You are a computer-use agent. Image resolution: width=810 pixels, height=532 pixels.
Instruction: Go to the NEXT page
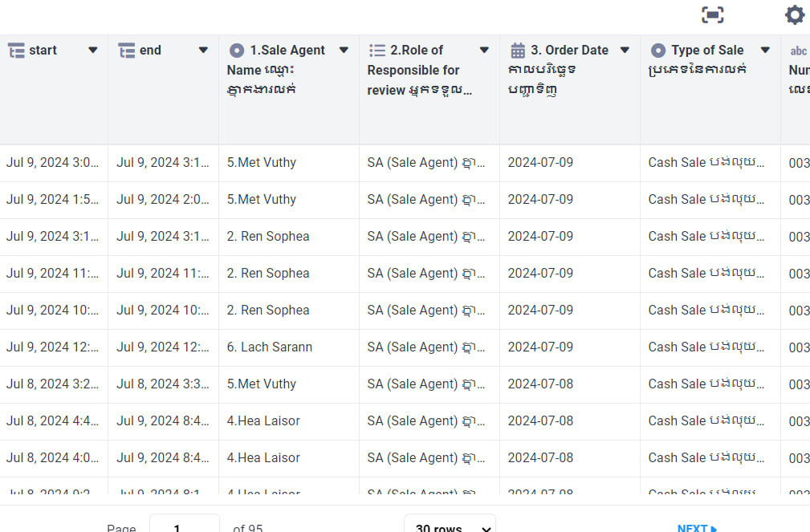point(697,527)
